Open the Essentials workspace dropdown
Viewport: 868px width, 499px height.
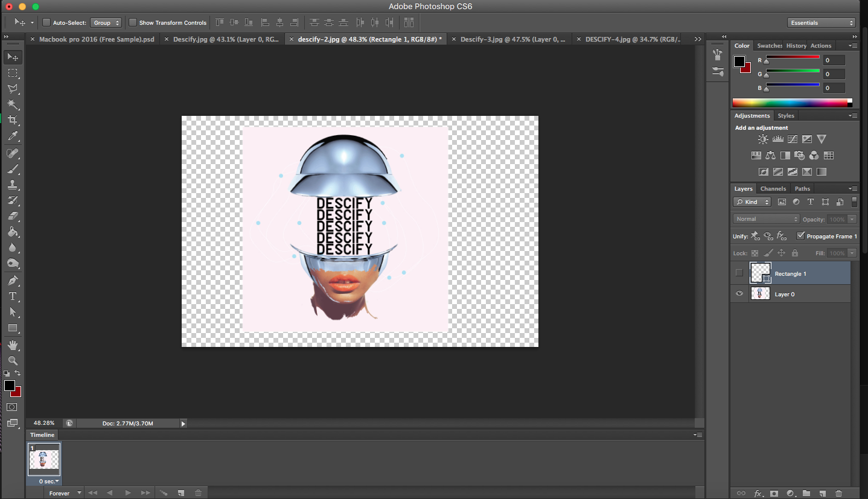822,22
